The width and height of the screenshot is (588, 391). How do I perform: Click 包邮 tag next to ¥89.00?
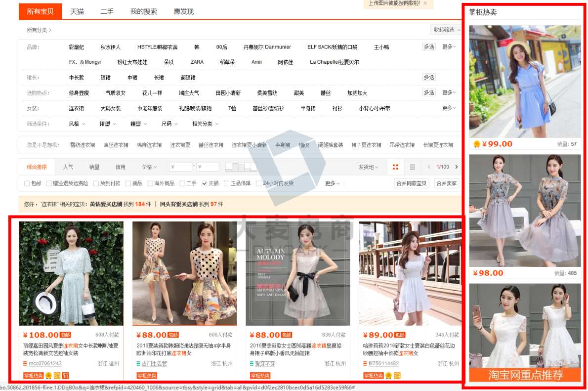[x=400, y=335]
